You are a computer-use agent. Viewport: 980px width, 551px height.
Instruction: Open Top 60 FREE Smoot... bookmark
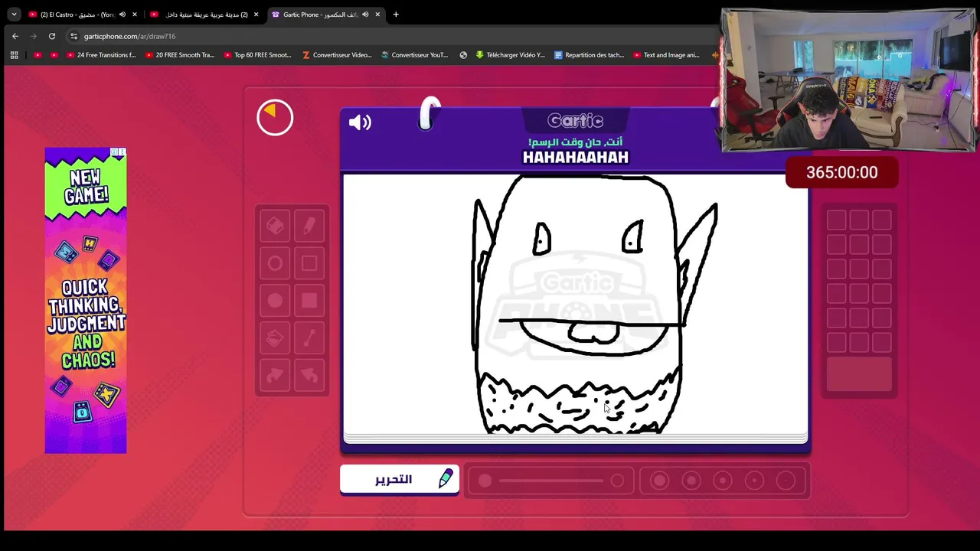258,55
